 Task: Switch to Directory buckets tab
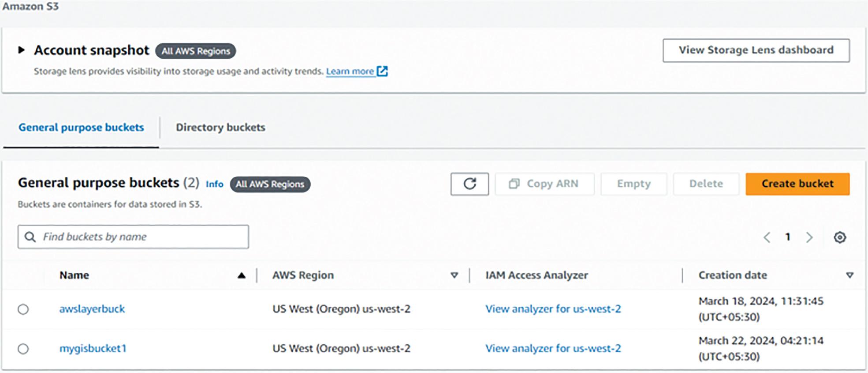tap(220, 128)
